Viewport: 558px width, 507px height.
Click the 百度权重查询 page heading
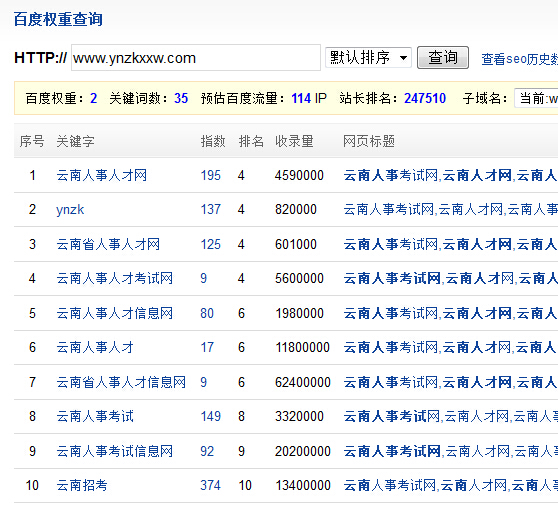click(x=58, y=20)
